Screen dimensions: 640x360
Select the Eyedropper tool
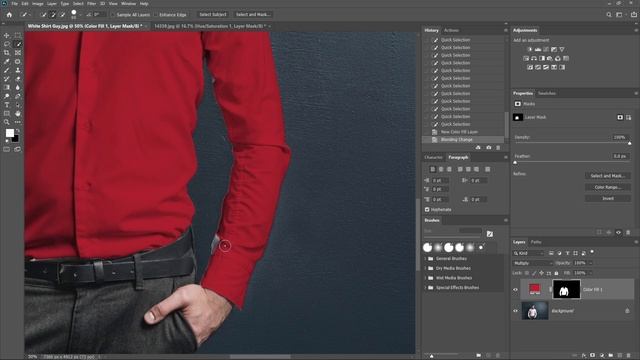[x=7, y=62]
